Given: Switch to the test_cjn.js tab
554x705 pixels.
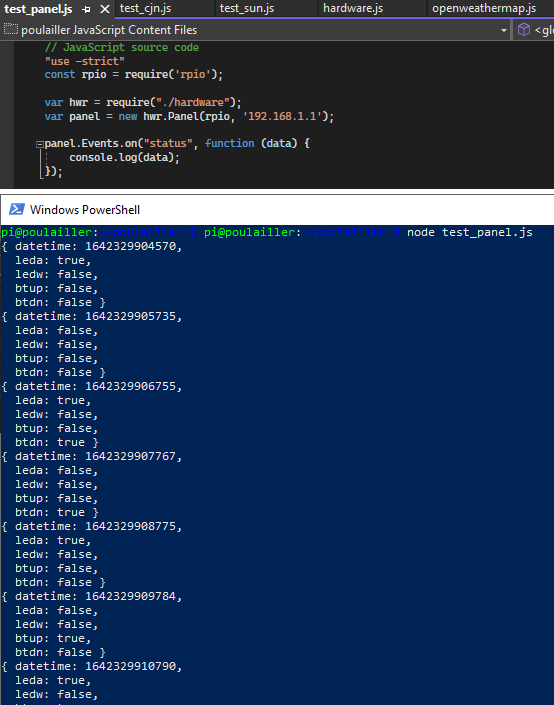Looking at the screenshot, I should tap(145, 8).
